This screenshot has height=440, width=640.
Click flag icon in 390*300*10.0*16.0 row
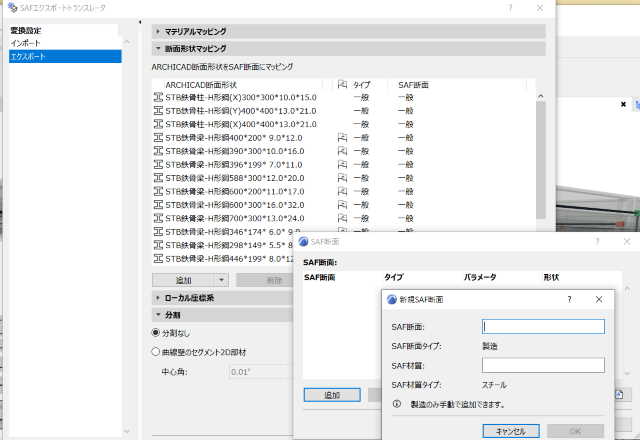[342, 151]
